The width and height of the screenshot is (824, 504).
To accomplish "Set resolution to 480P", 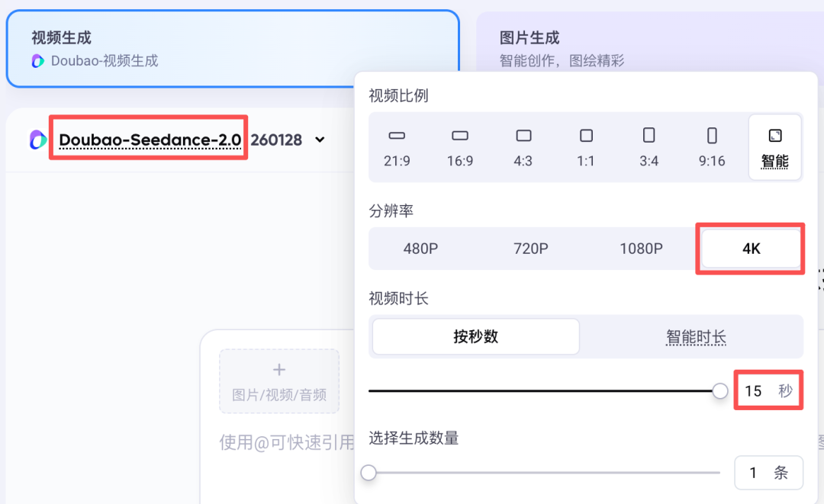I will (420, 249).
